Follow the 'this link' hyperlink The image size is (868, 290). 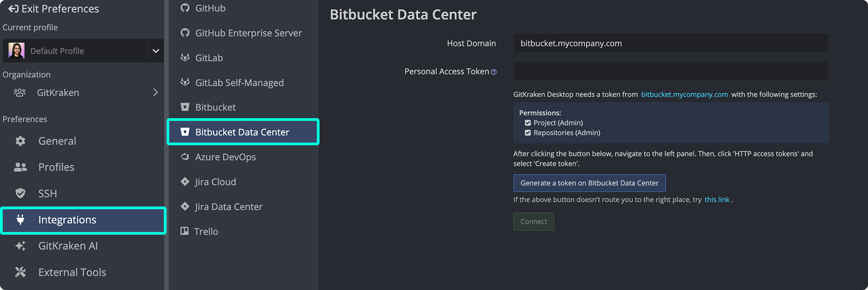[717, 200]
